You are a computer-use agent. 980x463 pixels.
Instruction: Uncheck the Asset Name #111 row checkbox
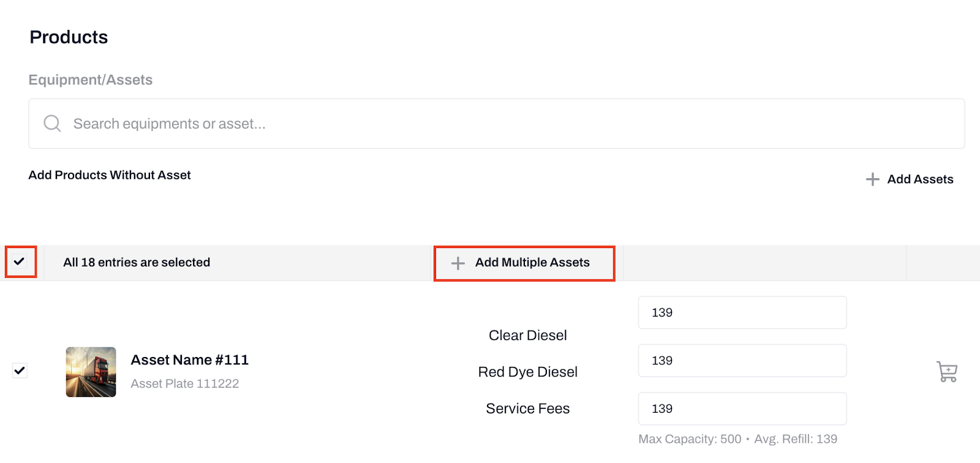(20, 371)
